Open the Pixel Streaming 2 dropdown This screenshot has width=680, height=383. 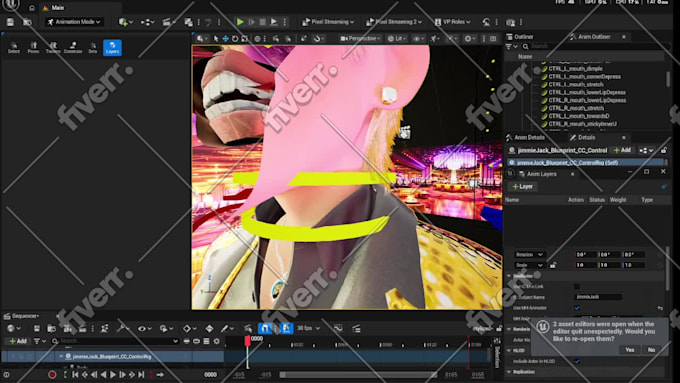click(394, 22)
